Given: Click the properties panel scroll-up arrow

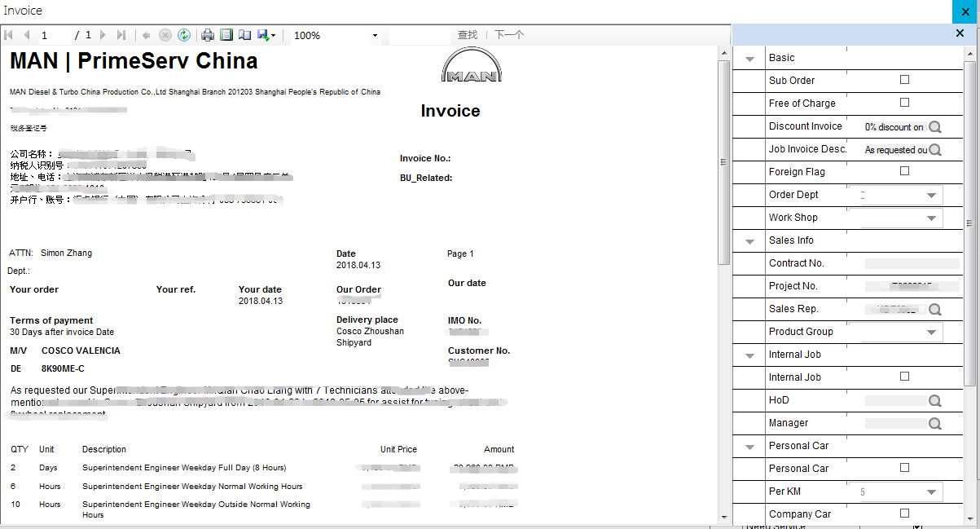Looking at the screenshot, I should click(x=969, y=53).
